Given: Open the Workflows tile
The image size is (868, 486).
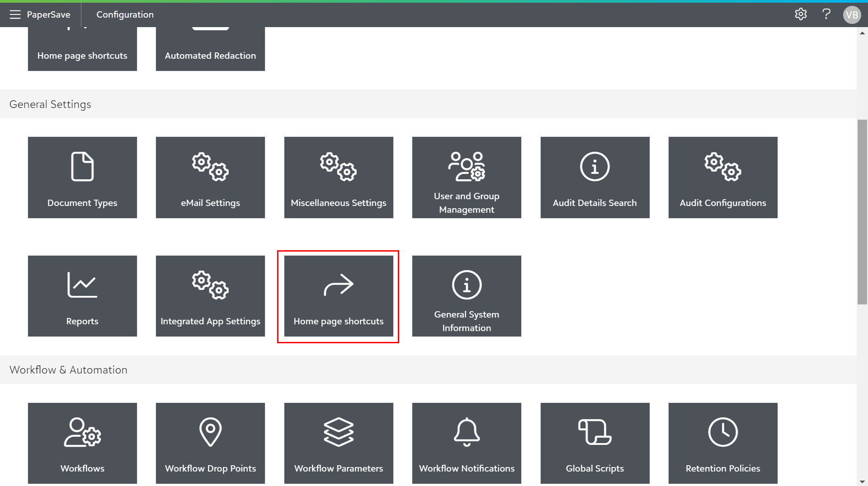Looking at the screenshot, I should click(82, 443).
